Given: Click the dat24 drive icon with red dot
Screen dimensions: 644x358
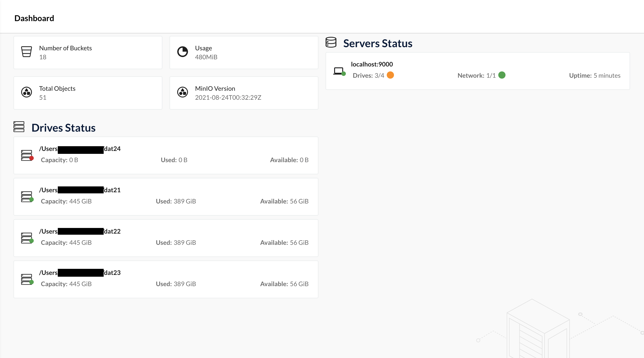Looking at the screenshot, I should [x=27, y=155].
